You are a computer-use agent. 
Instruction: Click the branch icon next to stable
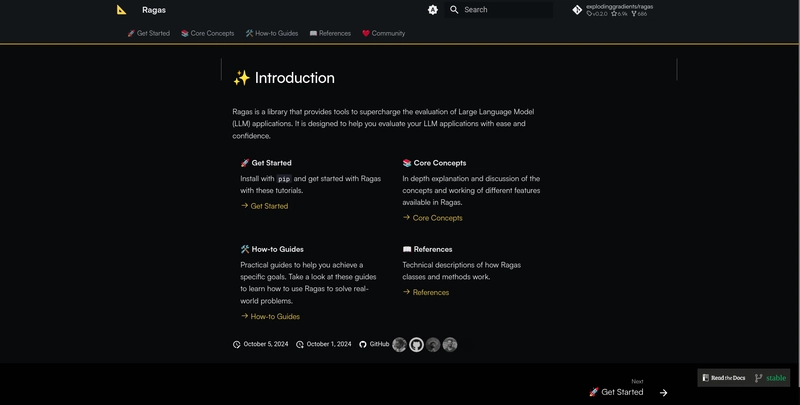(x=759, y=378)
